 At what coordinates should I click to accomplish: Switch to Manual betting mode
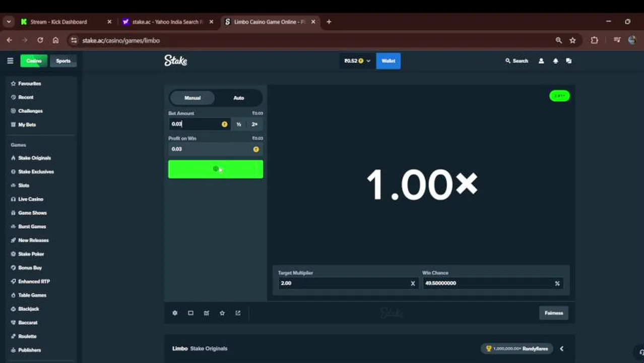[x=192, y=98]
